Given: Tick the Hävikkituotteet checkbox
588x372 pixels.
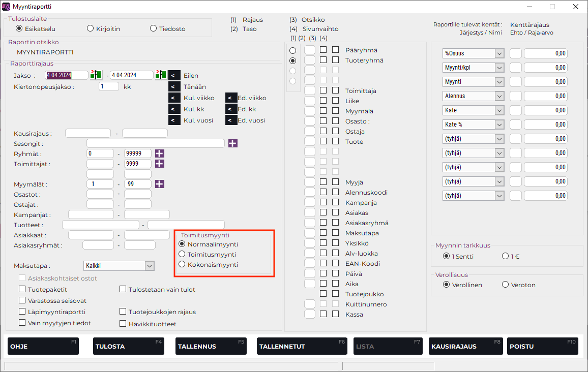Looking at the screenshot, I should 123,323.
